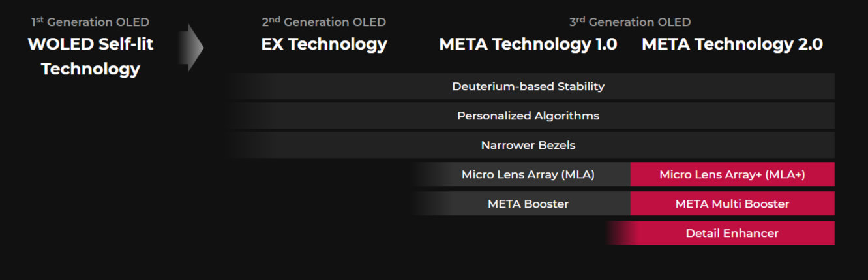Click the word "EX" in the second heading
Image resolution: width=868 pixels, height=280 pixels.
click(x=273, y=44)
